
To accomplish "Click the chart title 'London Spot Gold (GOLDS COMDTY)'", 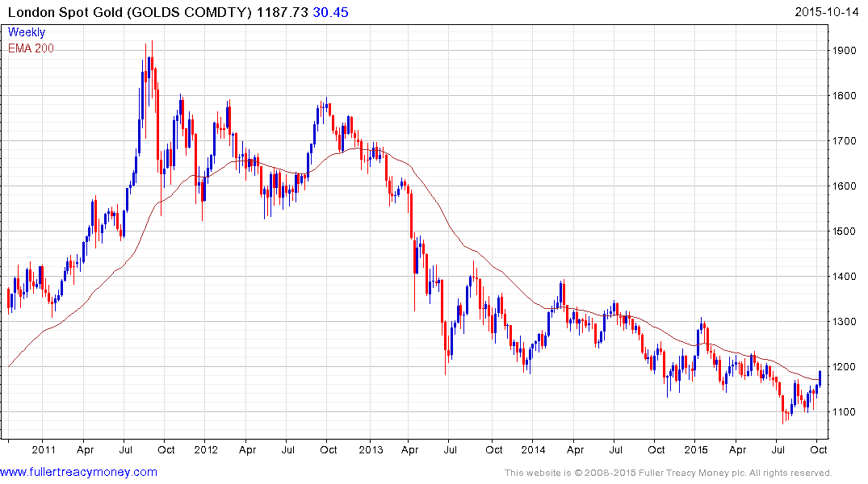I will click(x=130, y=12).
